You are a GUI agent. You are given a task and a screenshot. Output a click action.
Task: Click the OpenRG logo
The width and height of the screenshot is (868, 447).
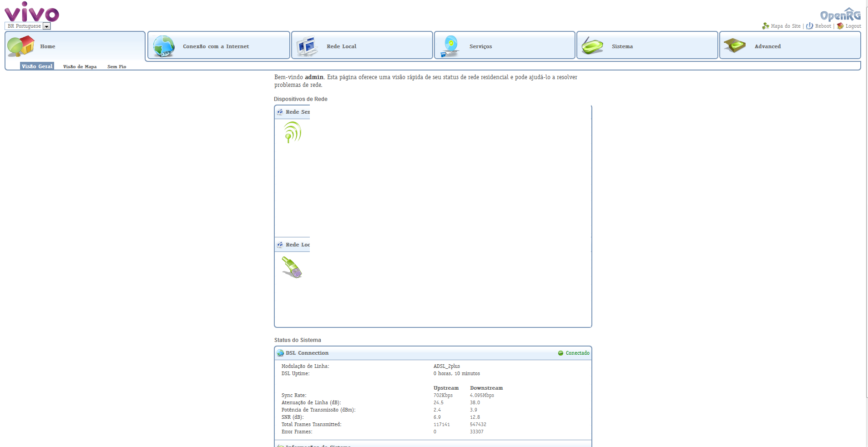point(840,15)
